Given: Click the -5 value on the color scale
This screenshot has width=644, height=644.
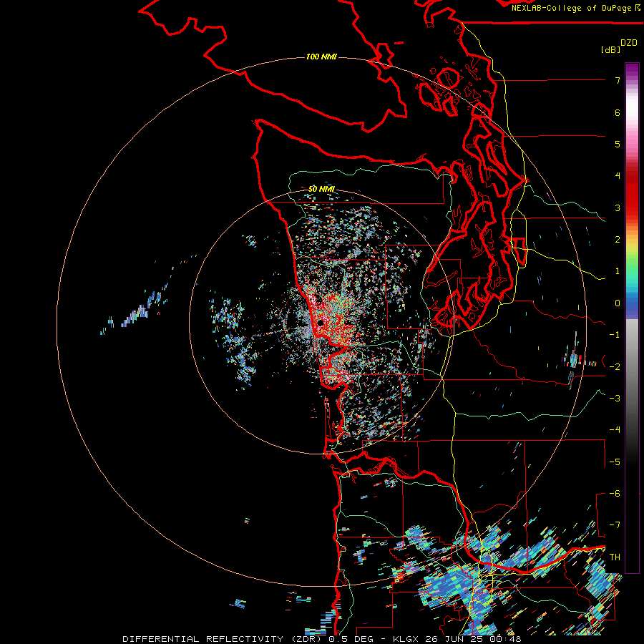Looking at the screenshot, I should tap(615, 462).
